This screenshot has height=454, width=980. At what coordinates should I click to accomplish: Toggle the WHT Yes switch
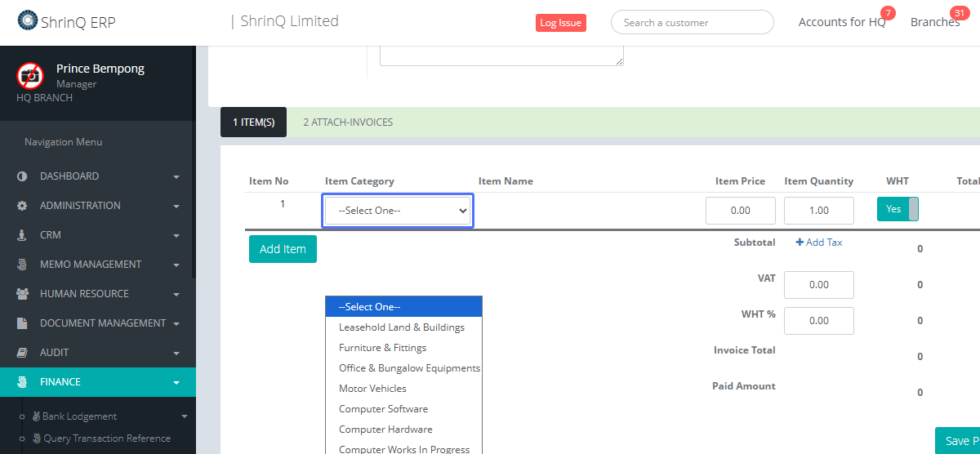point(898,209)
